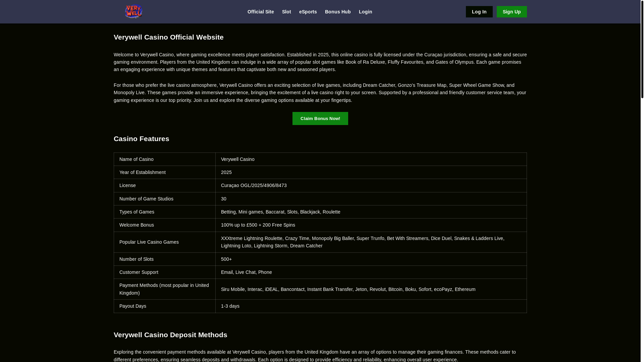644x362 pixels.
Task: Click the '100% up to £500 + 200 Free Spins' value
Action: click(371, 225)
